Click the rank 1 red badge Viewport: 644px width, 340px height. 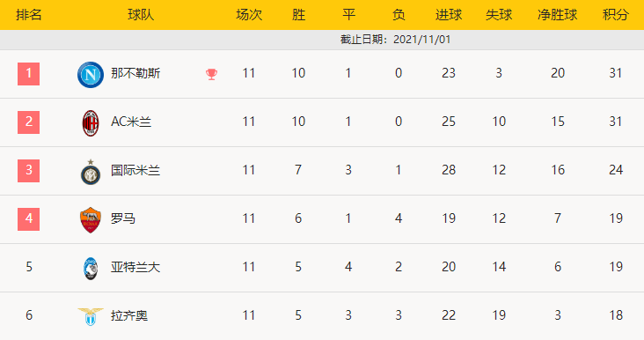click(28, 74)
